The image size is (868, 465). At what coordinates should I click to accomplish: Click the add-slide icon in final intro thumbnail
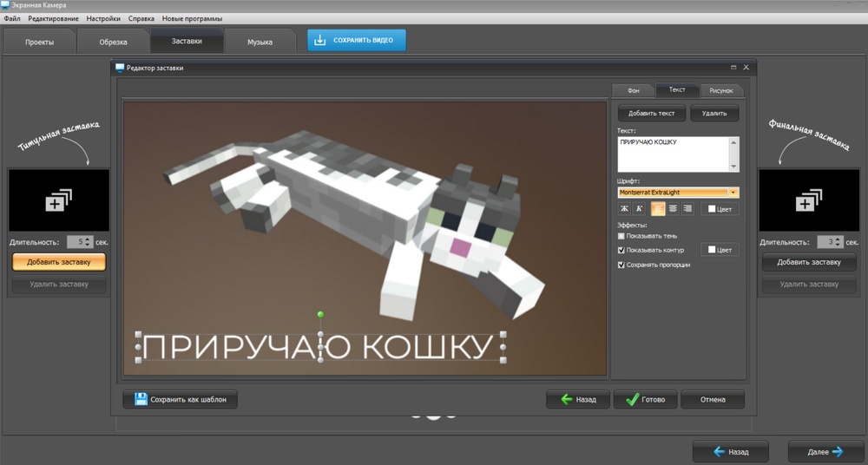[x=809, y=200]
